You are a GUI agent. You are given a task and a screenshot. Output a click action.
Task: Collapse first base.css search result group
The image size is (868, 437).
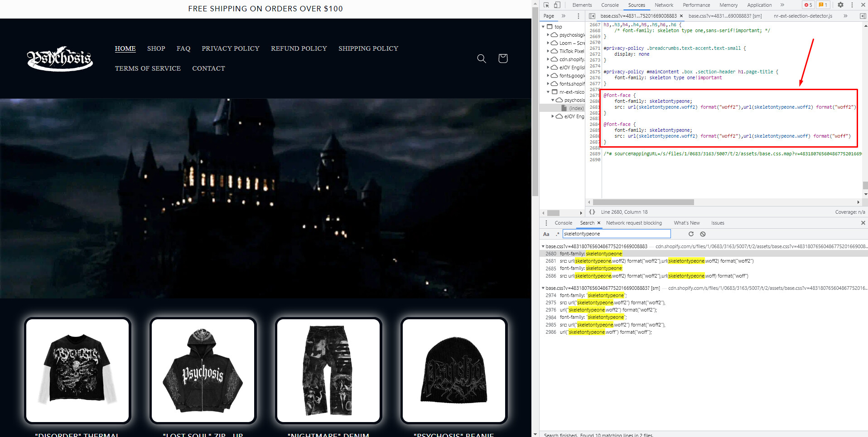click(x=543, y=246)
